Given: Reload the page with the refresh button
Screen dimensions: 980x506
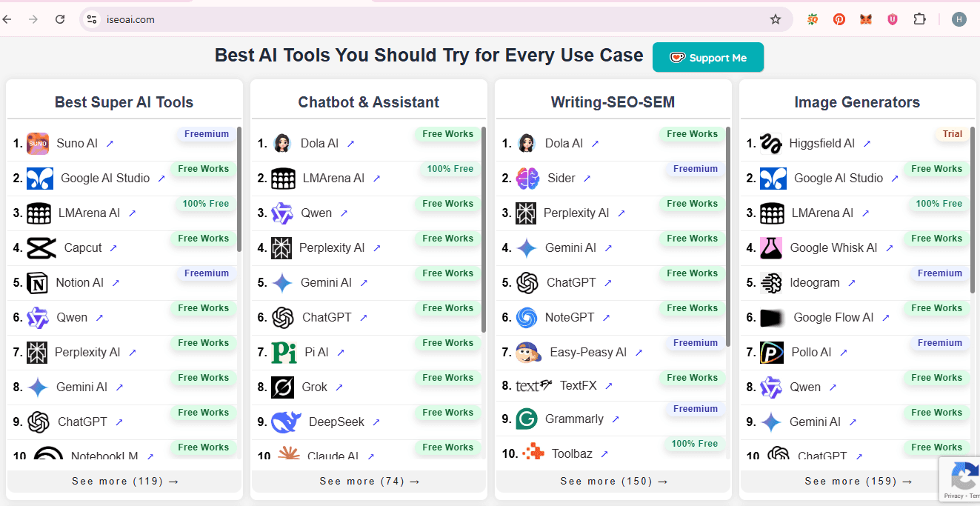Looking at the screenshot, I should pos(60,19).
